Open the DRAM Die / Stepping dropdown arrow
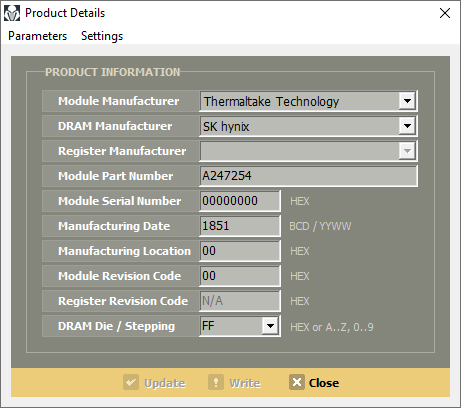The width and height of the screenshot is (461, 408). [270, 326]
